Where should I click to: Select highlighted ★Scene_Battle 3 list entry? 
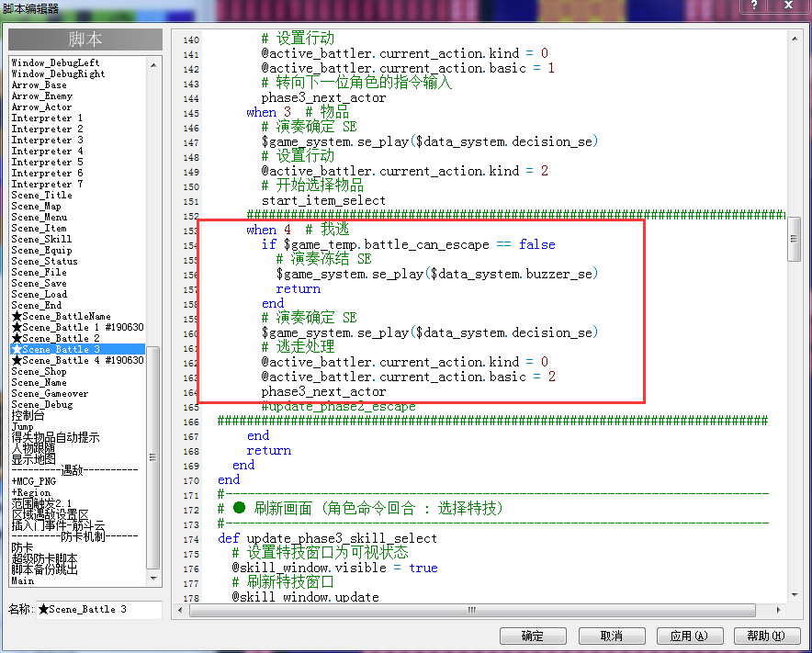[x=78, y=349]
